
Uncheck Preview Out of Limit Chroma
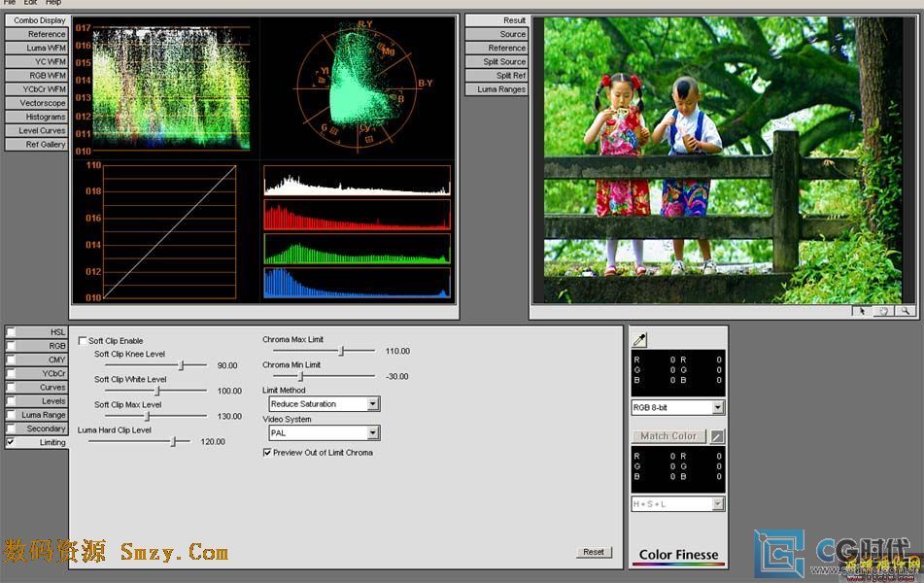click(267, 452)
